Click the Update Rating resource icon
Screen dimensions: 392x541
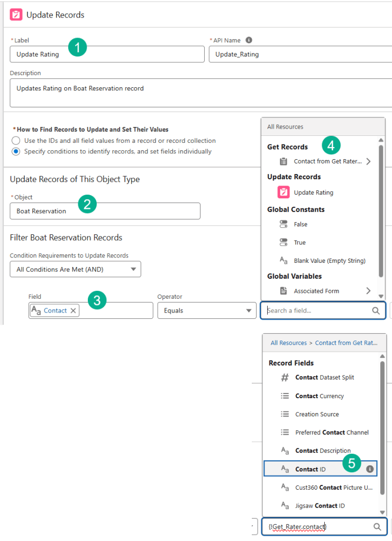coord(284,192)
